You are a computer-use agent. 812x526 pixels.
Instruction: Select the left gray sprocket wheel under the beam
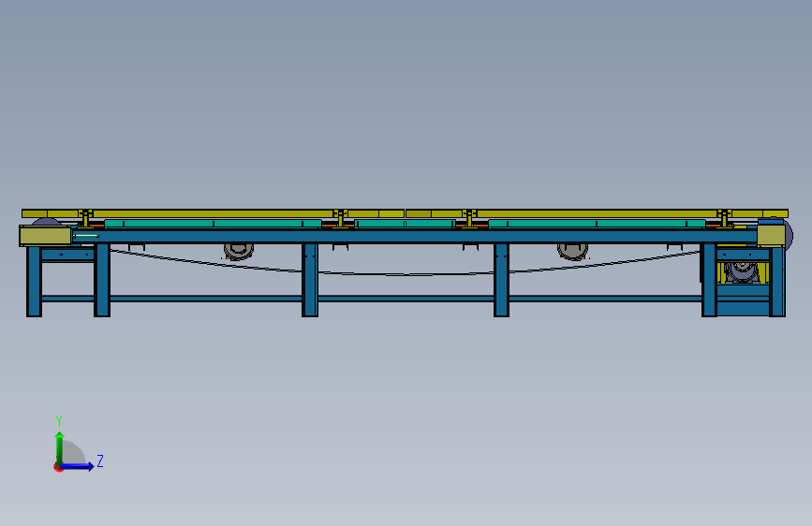click(238, 252)
